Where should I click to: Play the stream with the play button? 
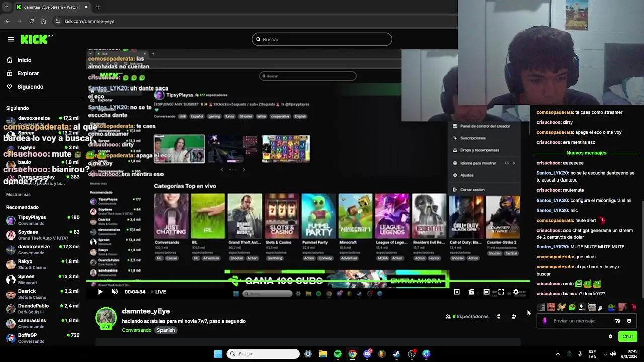[100, 292]
